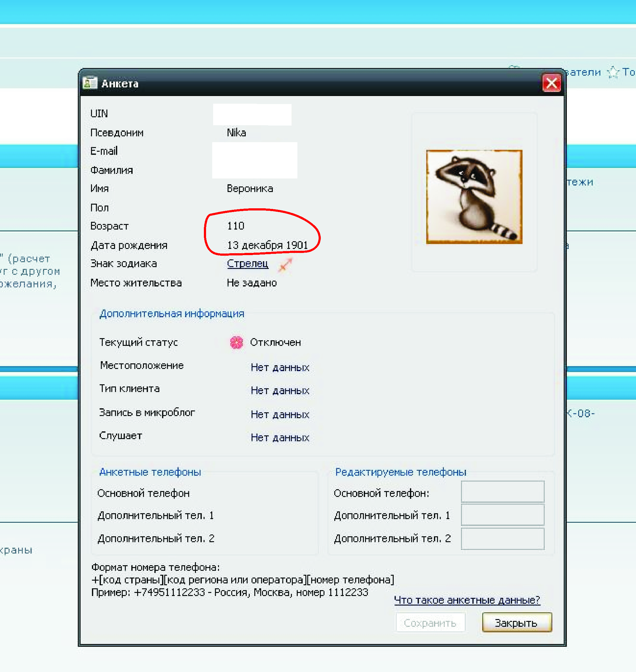
Task: Click the Nika pseudonym value
Action: (x=236, y=133)
